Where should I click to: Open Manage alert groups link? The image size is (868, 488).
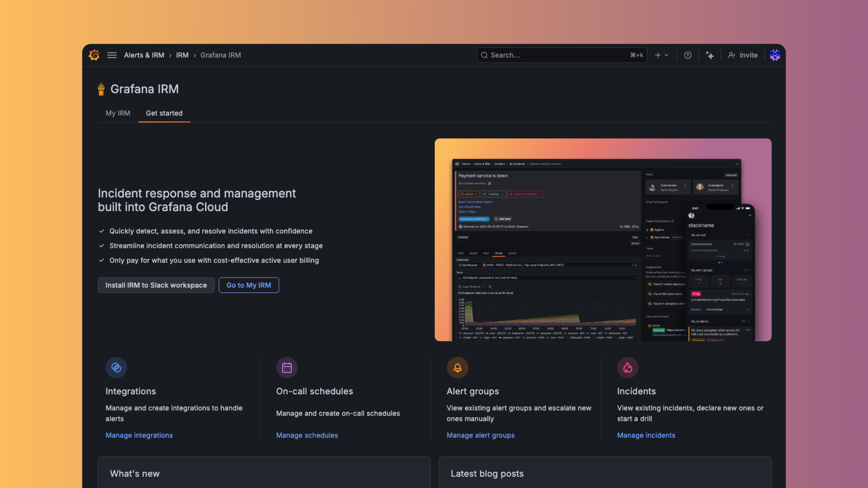pyautogui.click(x=481, y=435)
